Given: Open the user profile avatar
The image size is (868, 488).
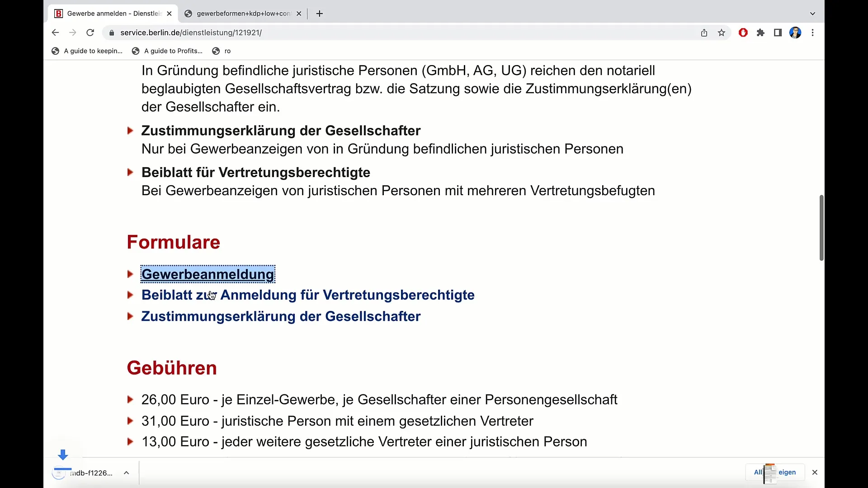Looking at the screenshot, I should 795,33.
